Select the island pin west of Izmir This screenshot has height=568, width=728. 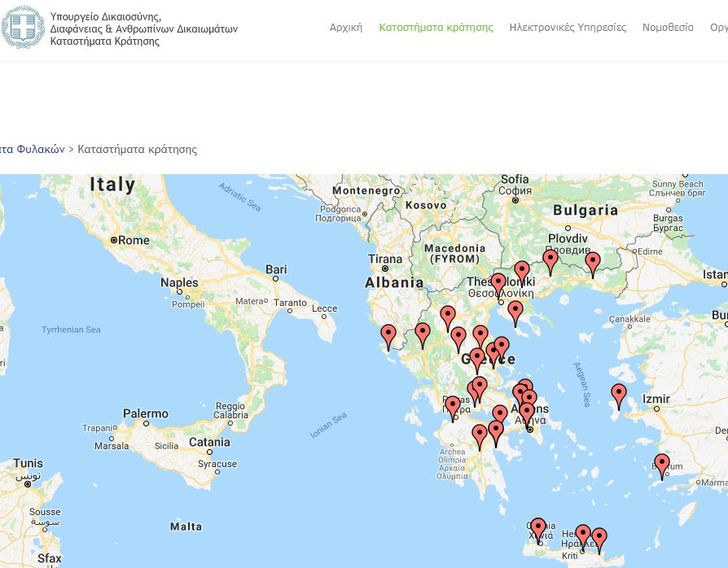[x=618, y=395]
